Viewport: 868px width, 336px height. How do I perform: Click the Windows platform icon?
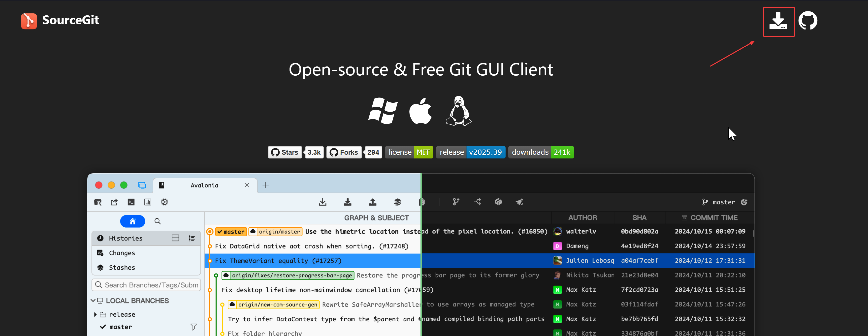pyautogui.click(x=383, y=111)
